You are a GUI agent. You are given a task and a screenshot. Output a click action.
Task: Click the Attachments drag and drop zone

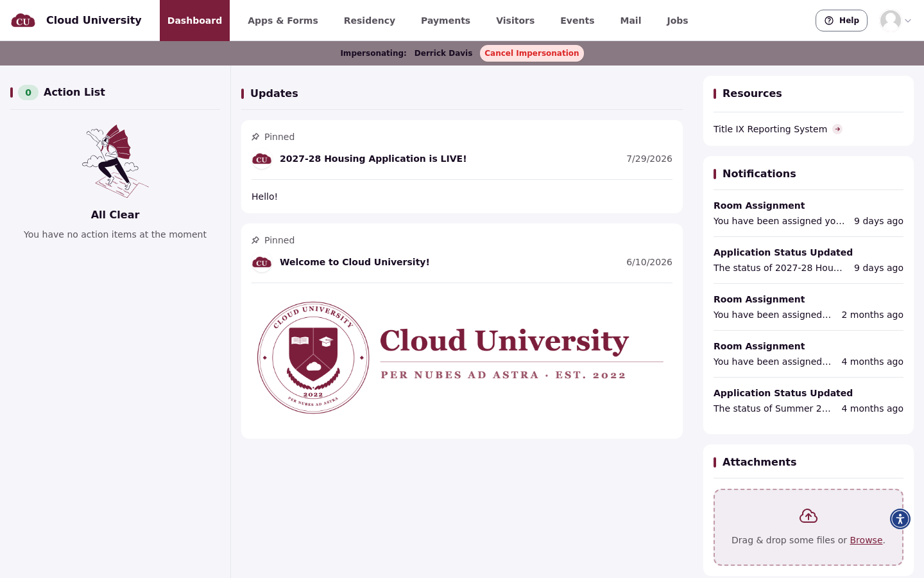pyautogui.click(x=809, y=527)
